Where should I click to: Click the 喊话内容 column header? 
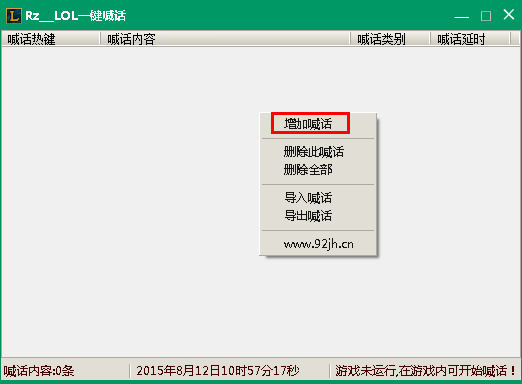(225, 39)
